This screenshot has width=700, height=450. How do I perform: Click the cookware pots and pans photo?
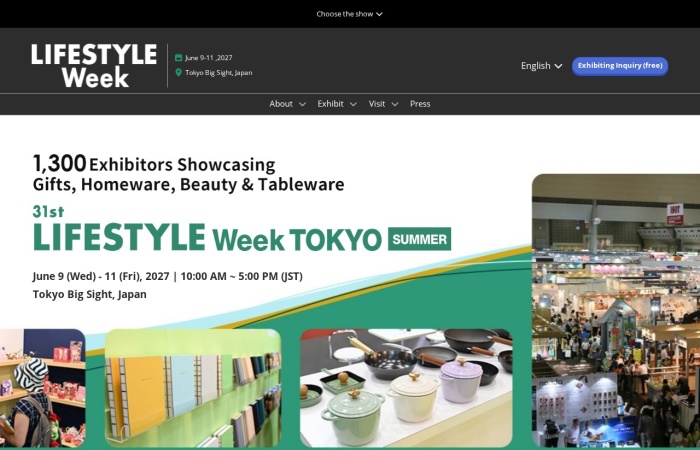pyautogui.click(x=406, y=388)
